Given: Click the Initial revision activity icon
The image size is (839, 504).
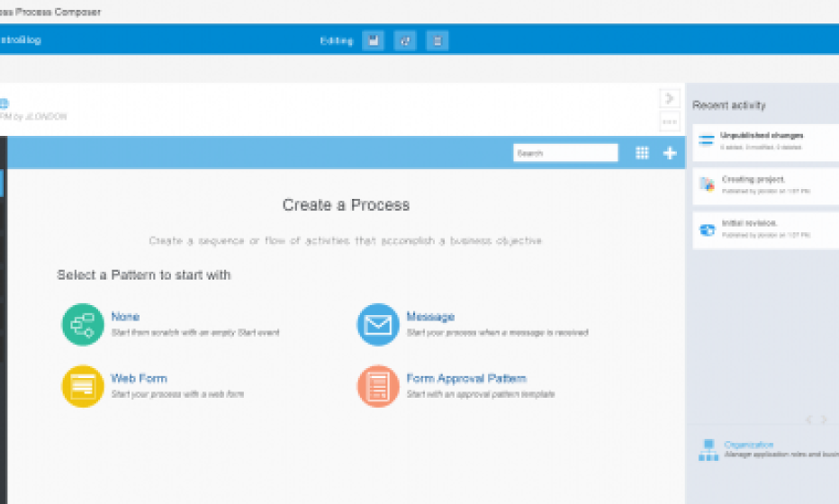Looking at the screenshot, I should click(708, 229).
